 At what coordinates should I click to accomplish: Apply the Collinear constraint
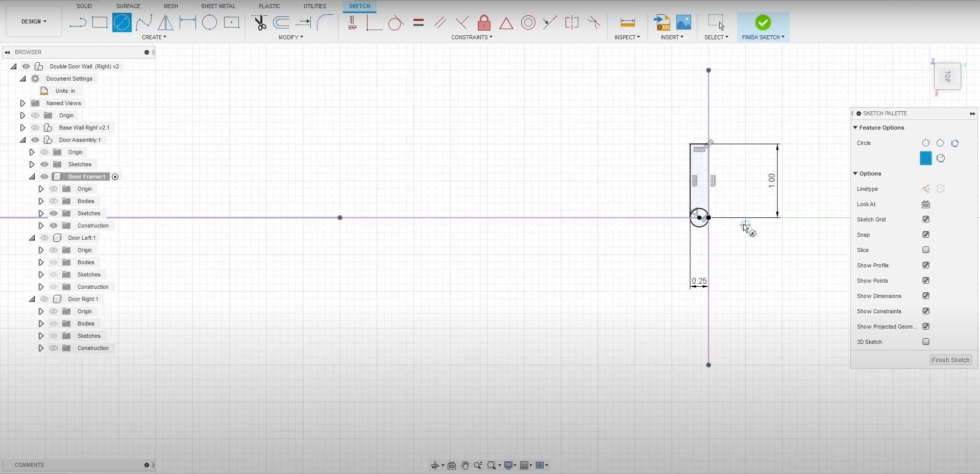[x=550, y=22]
